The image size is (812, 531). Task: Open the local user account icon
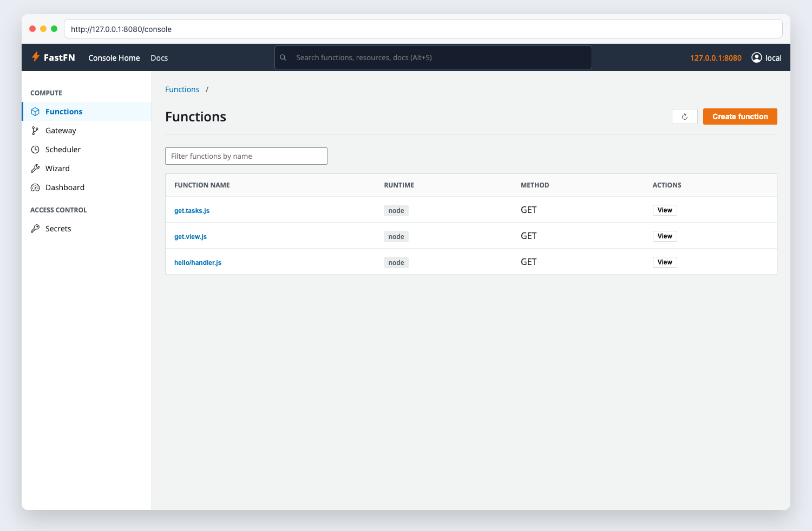coord(756,57)
